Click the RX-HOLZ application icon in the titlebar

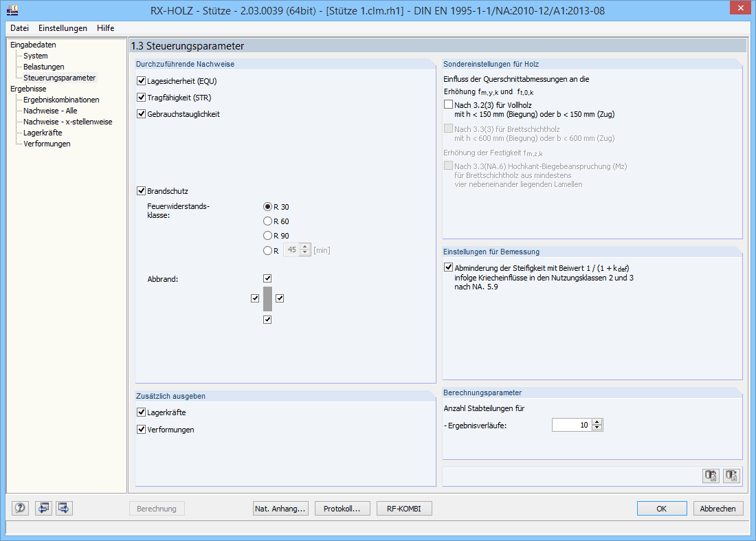click(12, 9)
